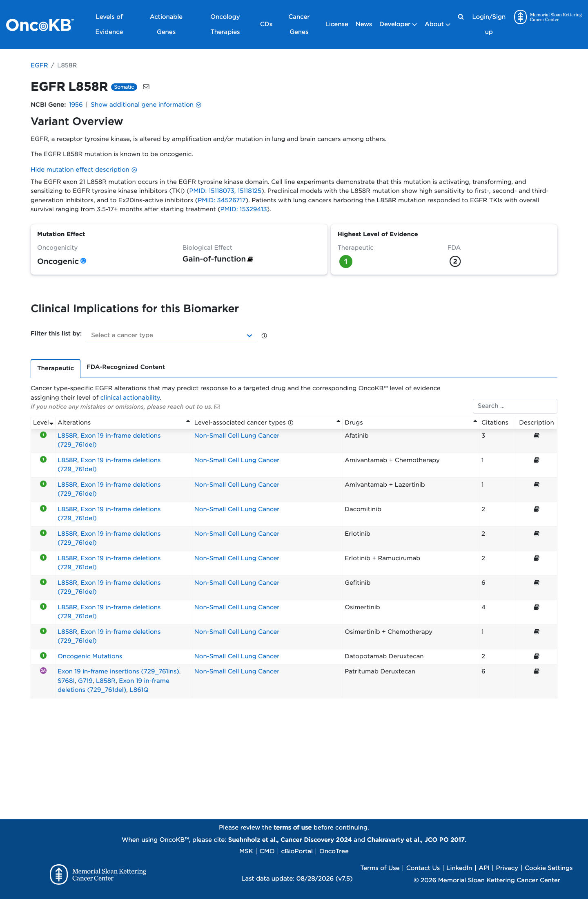Open the API footer link
Screen dimensions: 588x899
coord(484,868)
